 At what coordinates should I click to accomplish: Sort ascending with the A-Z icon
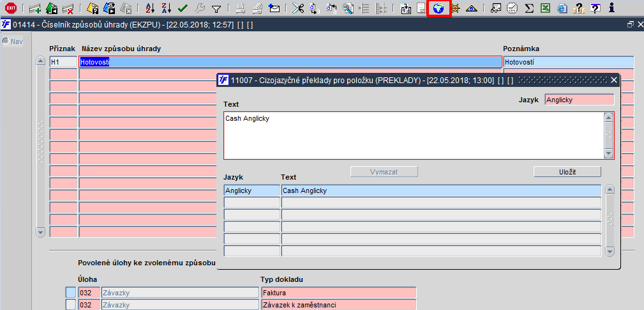(151, 8)
